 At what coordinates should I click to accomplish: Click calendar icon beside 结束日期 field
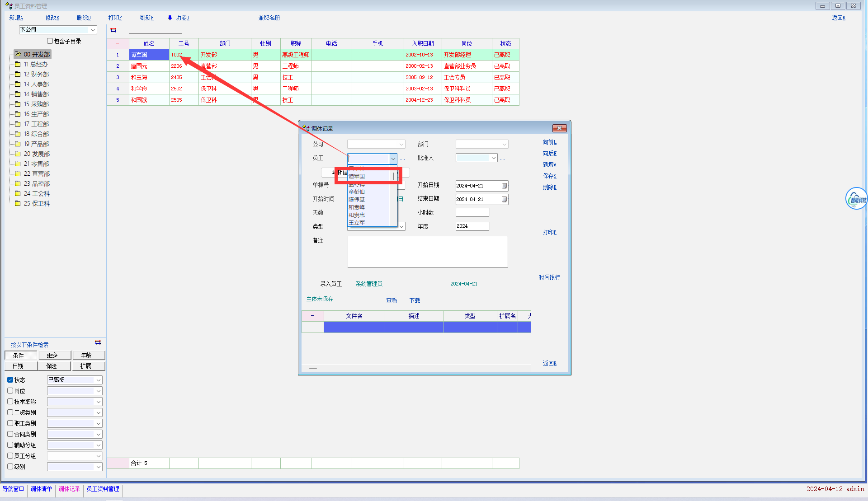pos(504,199)
